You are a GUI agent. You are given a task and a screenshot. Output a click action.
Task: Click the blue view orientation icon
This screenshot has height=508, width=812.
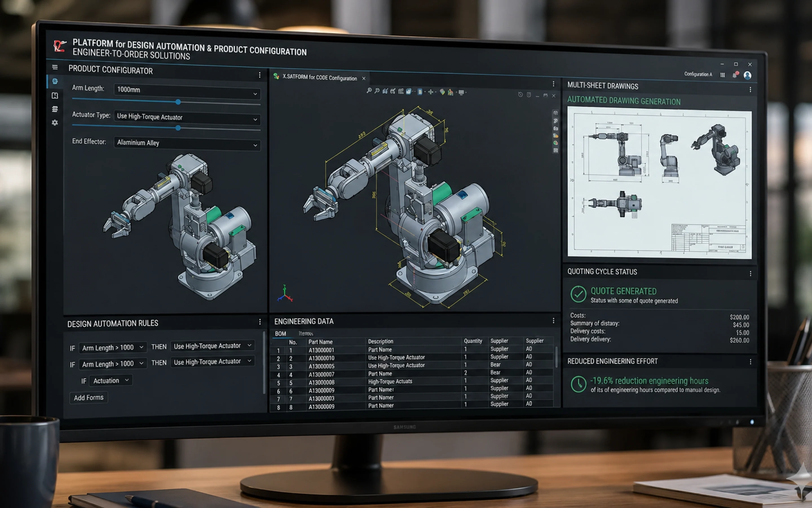pyautogui.click(x=420, y=92)
